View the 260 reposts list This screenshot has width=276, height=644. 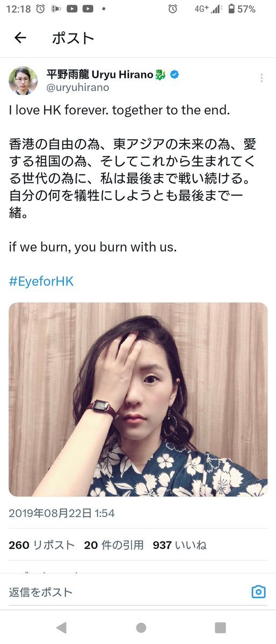tap(42, 545)
